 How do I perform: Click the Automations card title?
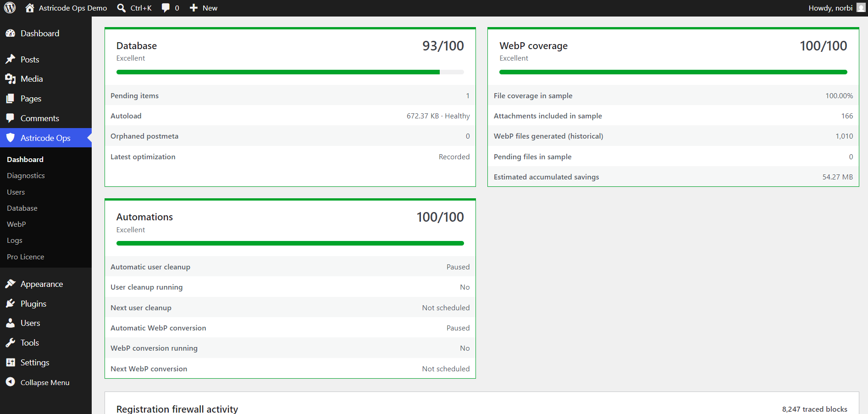pos(144,217)
